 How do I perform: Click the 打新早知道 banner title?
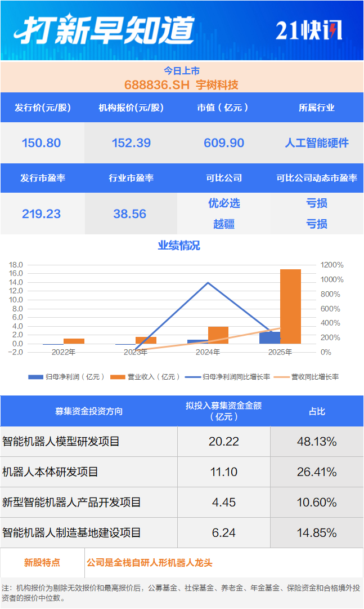click(104, 29)
